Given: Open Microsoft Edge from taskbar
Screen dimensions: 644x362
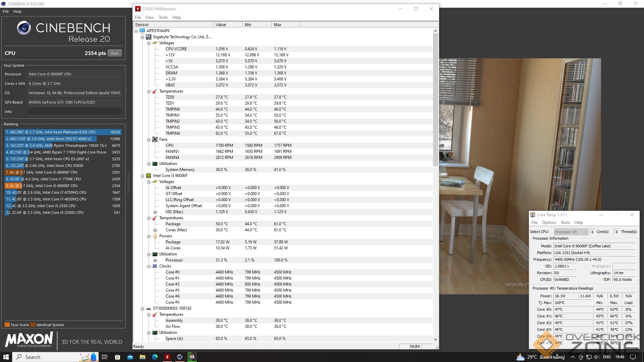Looking at the screenshot, I should [155, 357].
